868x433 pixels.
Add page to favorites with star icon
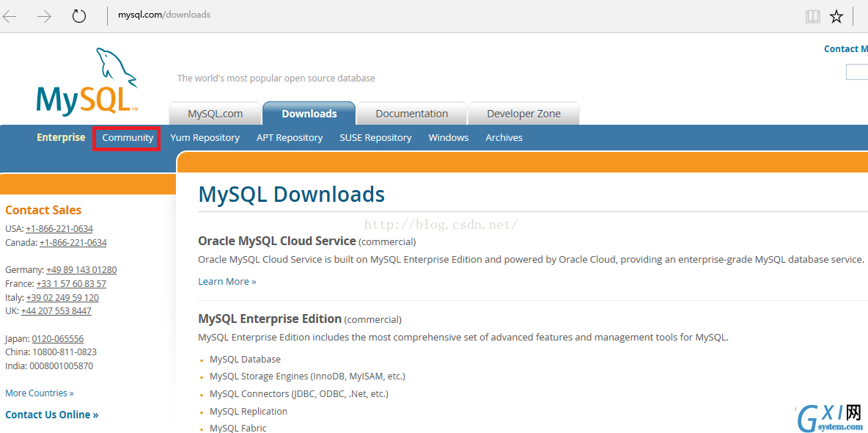(836, 17)
